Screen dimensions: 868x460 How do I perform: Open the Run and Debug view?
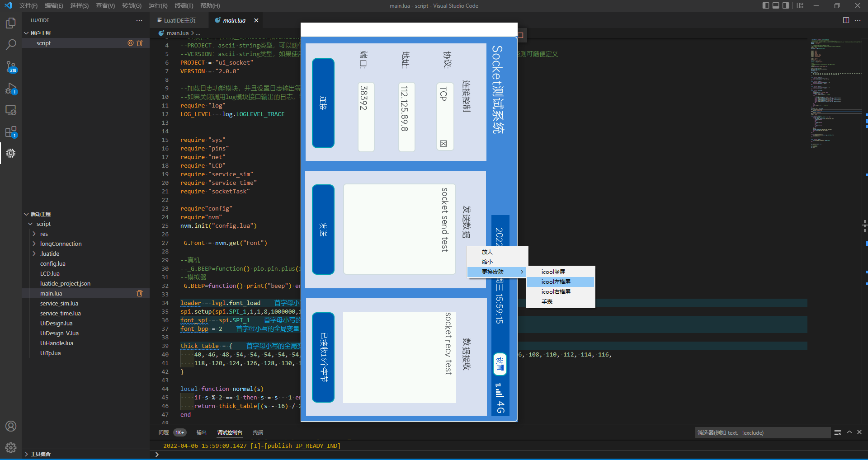[11, 89]
